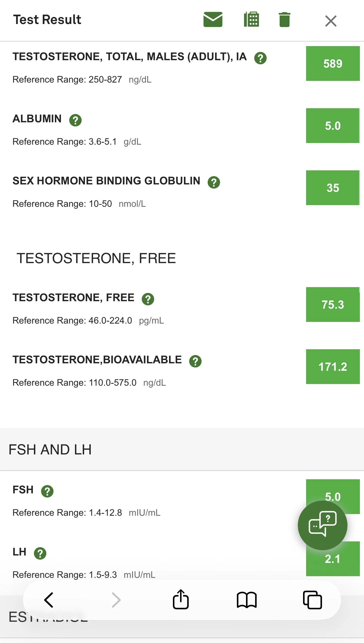
Task: Click the 171.2 bioavailable testosterone value
Action: tap(333, 367)
